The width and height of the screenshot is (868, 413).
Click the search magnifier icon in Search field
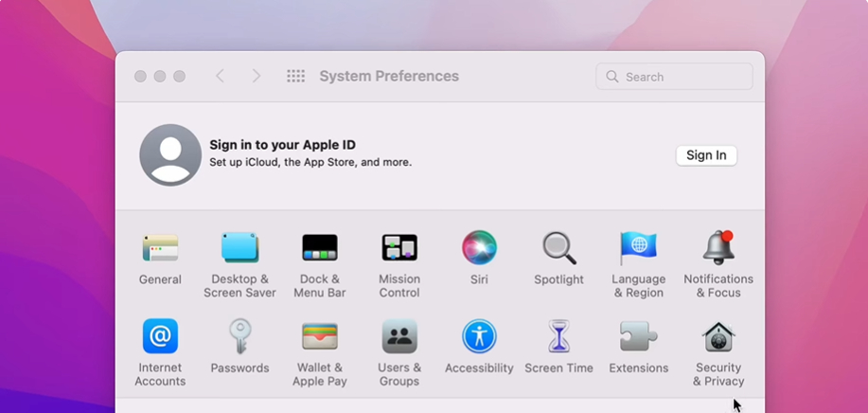pyautogui.click(x=611, y=77)
